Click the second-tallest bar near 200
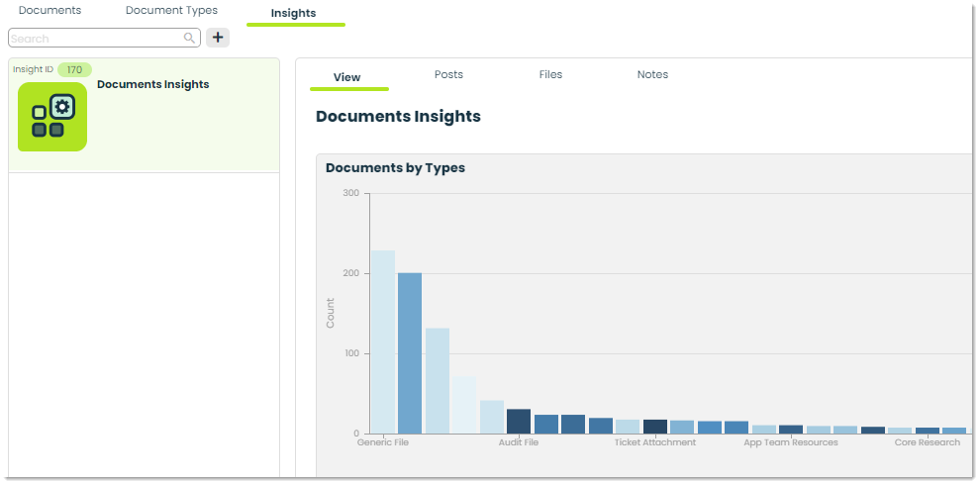This screenshot has height=485, width=980. coord(410,353)
